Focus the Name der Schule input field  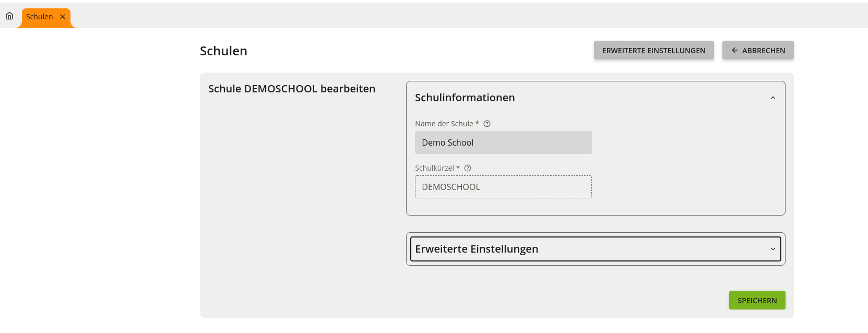point(503,142)
